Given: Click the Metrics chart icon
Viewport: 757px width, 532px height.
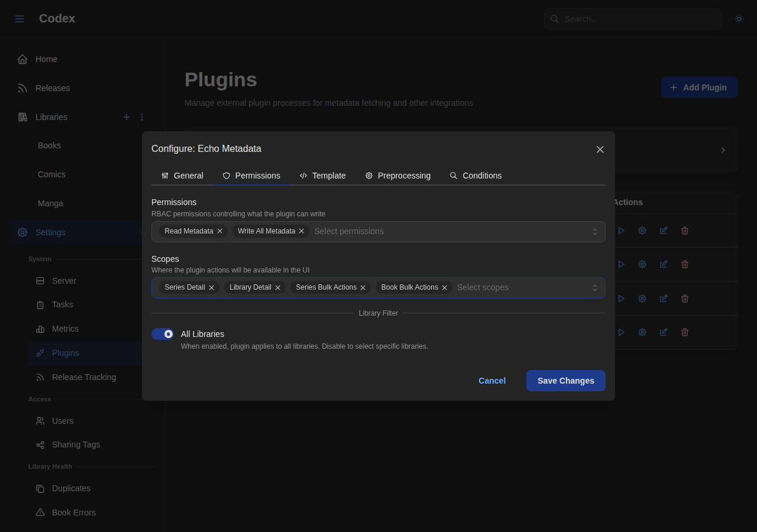Looking at the screenshot, I should tap(40, 329).
